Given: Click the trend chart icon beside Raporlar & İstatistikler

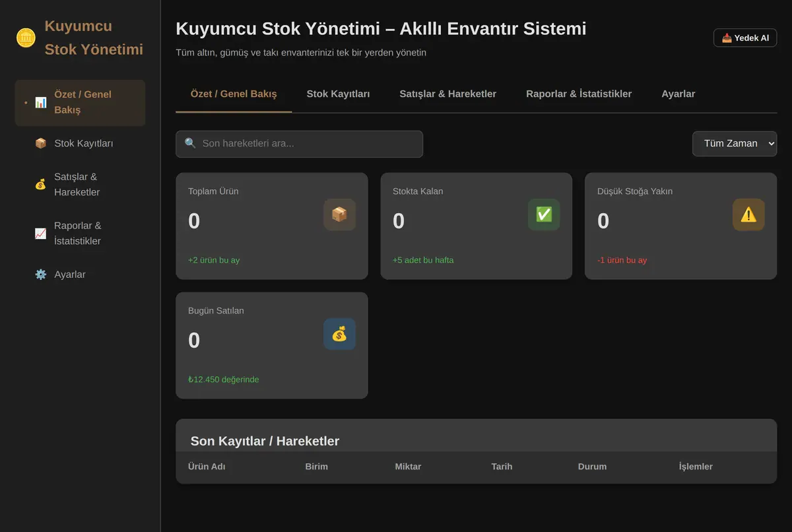Looking at the screenshot, I should [41, 233].
